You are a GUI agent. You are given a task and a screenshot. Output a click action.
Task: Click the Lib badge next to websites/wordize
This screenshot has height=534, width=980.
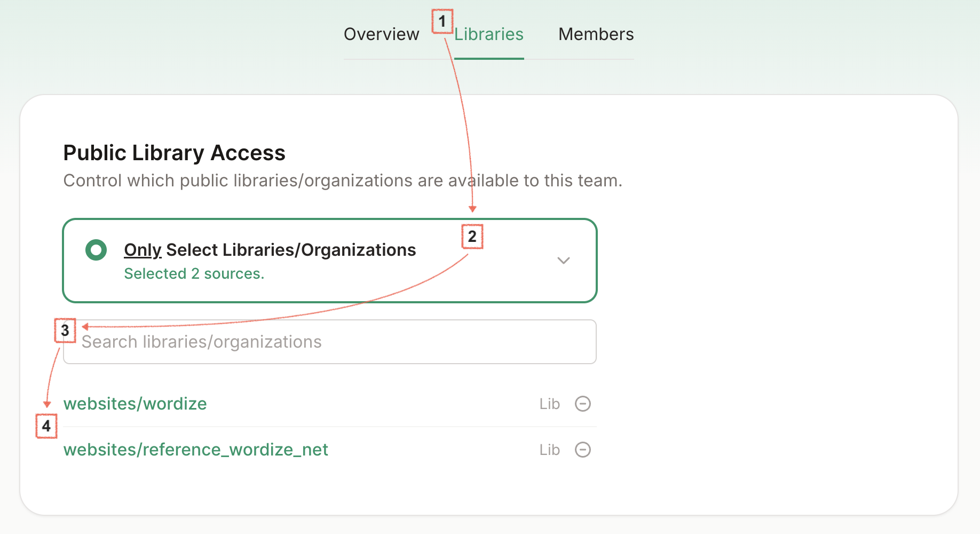point(549,404)
